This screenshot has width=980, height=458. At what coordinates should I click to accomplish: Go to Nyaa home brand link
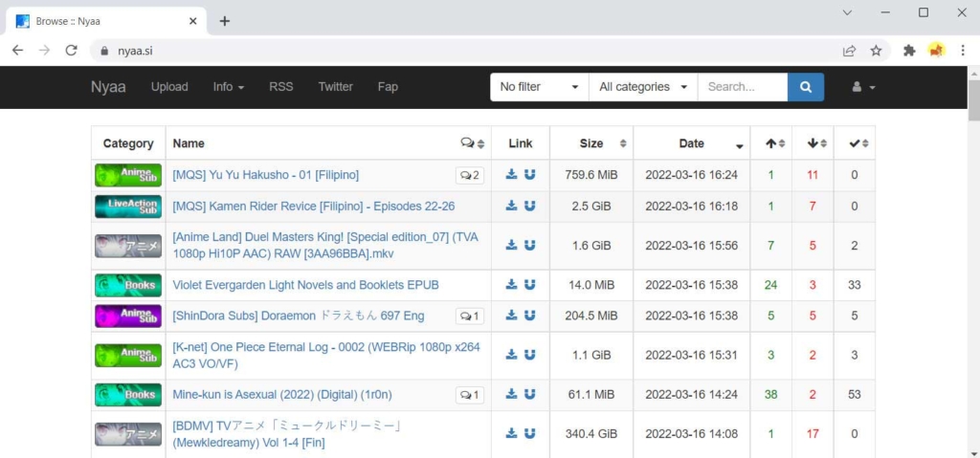click(x=108, y=87)
